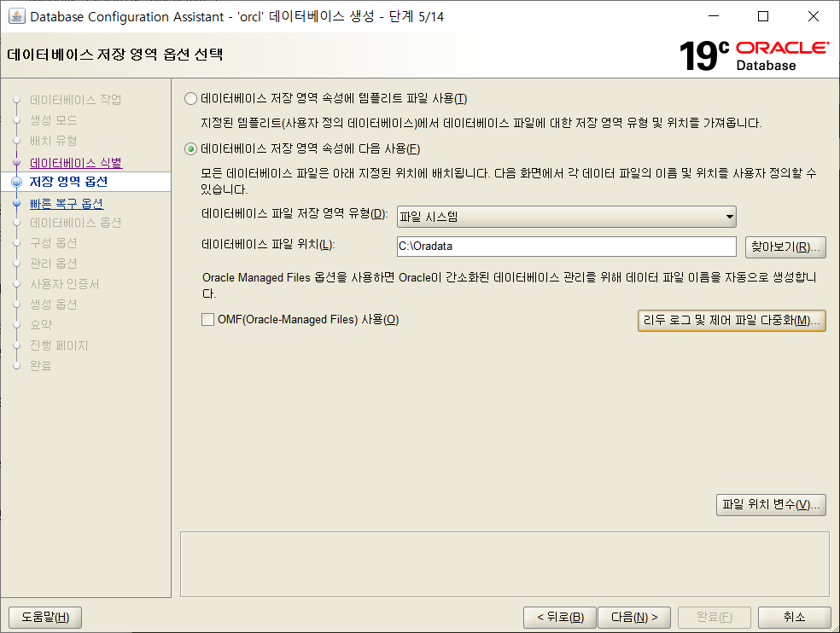This screenshot has width=840, height=633.
Task: Click the 요약 step label
Action: (41, 324)
